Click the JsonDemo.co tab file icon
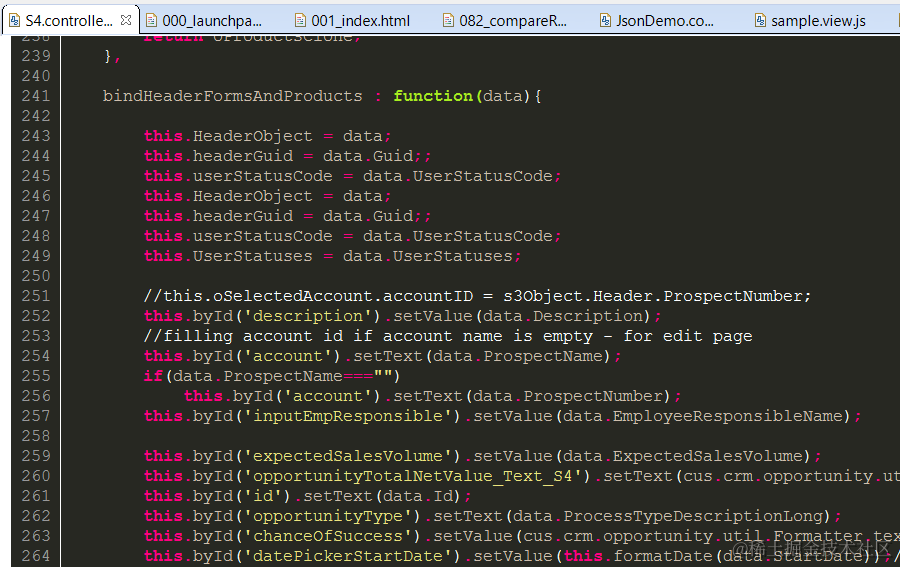This screenshot has height=567, width=900. (606, 21)
